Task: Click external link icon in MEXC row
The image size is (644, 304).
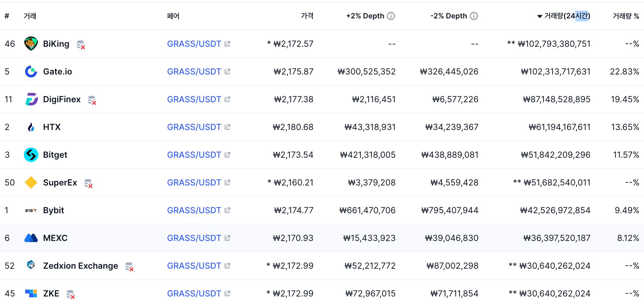Action: [x=227, y=238]
